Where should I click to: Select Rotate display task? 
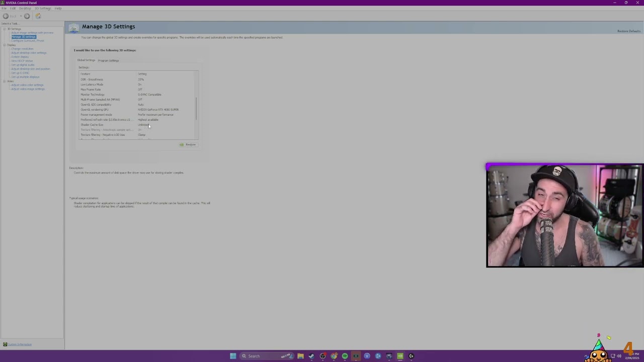click(x=20, y=57)
